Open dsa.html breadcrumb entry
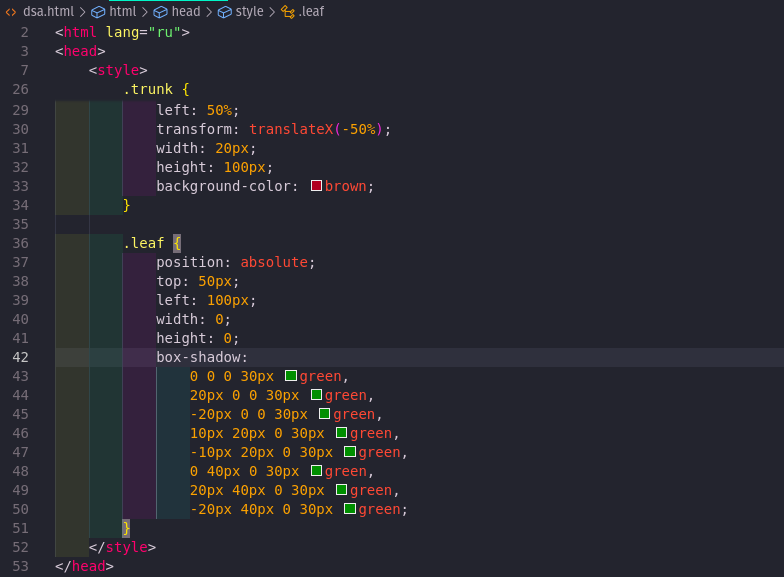Viewport: 784px width, 577px height. click(x=48, y=12)
